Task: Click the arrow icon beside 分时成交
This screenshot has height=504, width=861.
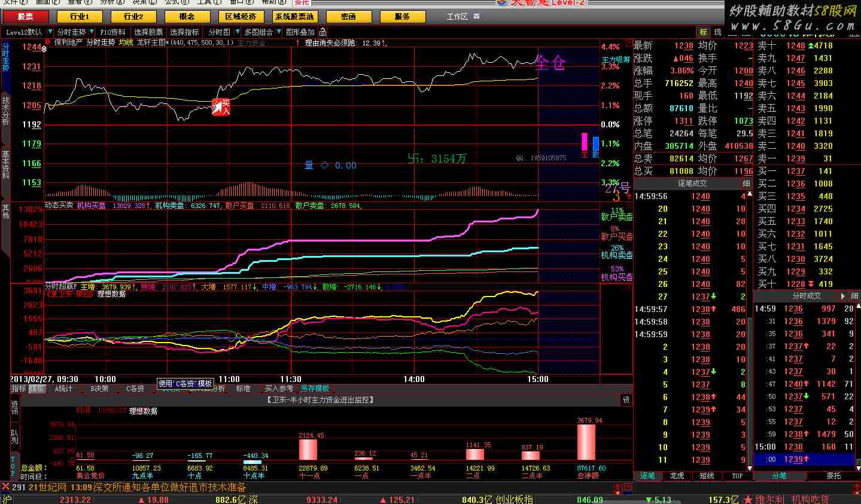Action: [x=843, y=296]
